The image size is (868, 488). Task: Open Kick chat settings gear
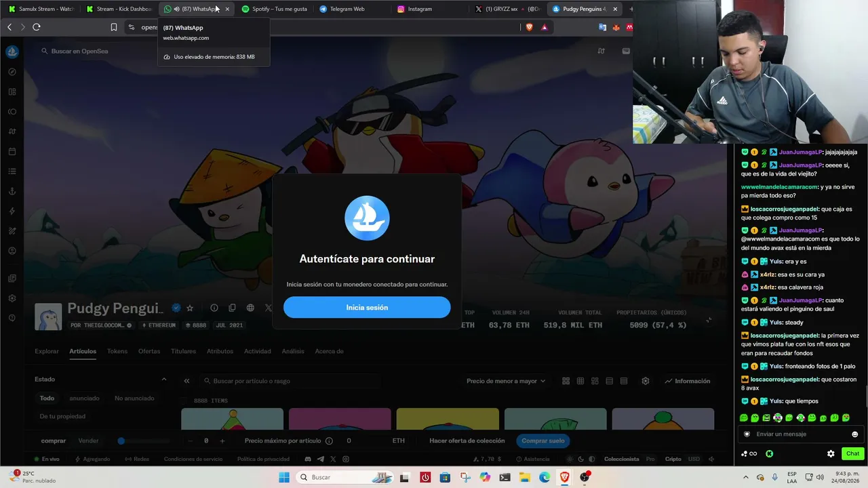[831, 453]
